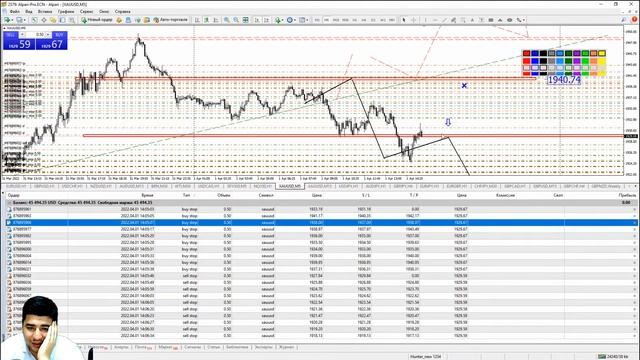Select the H1 timeframe button

click(355, 20)
